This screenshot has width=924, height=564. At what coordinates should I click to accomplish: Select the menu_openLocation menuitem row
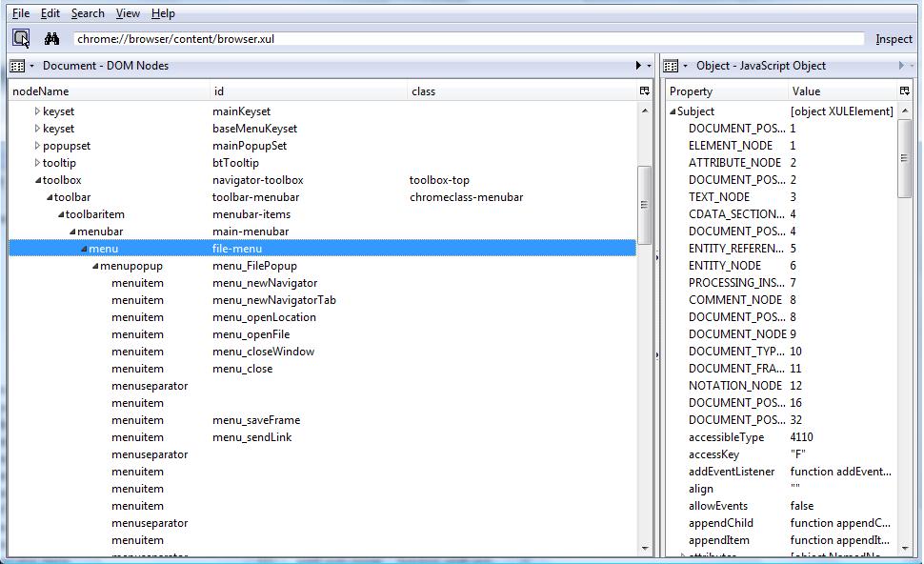coord(322,317)
